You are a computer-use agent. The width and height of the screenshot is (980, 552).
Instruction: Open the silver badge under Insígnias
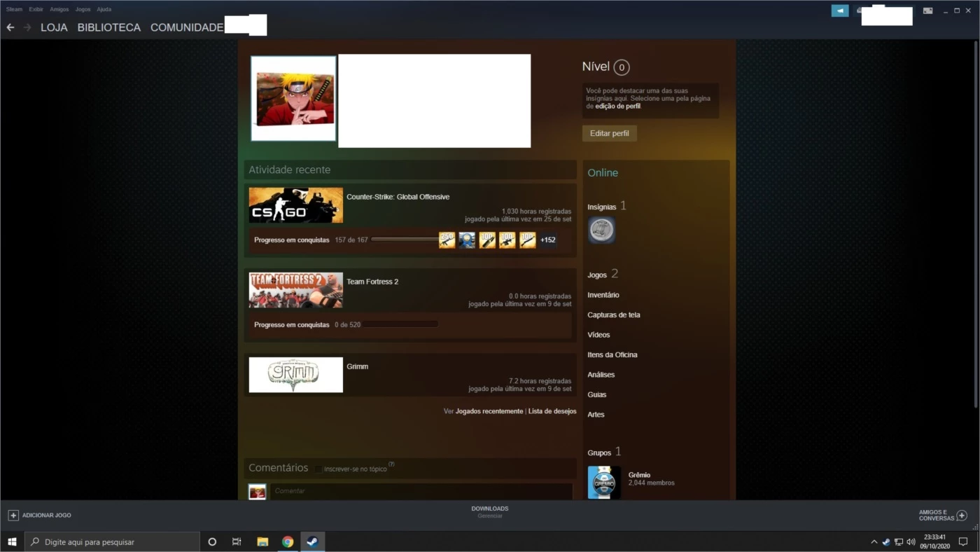tap(601, 230)
